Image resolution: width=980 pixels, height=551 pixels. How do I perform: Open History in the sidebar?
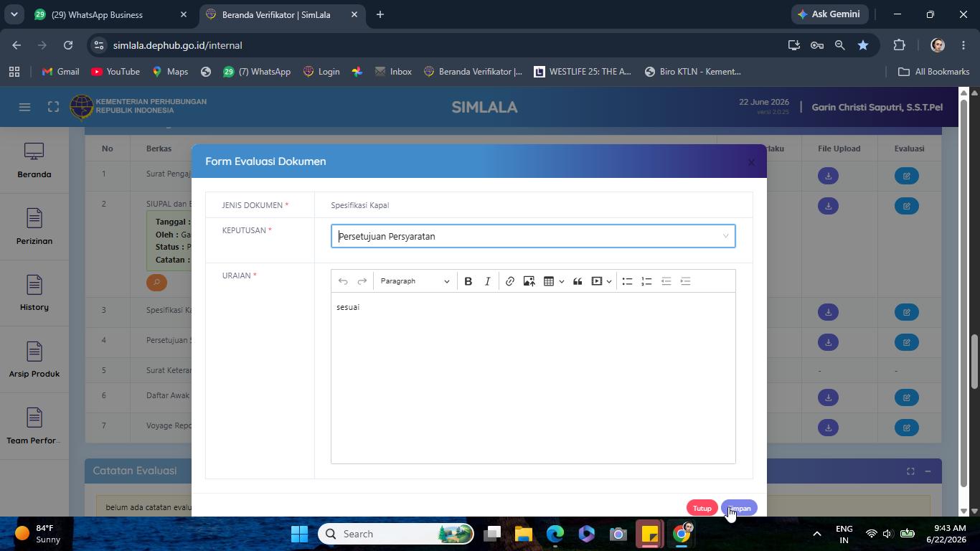click(x=34, y=293)
